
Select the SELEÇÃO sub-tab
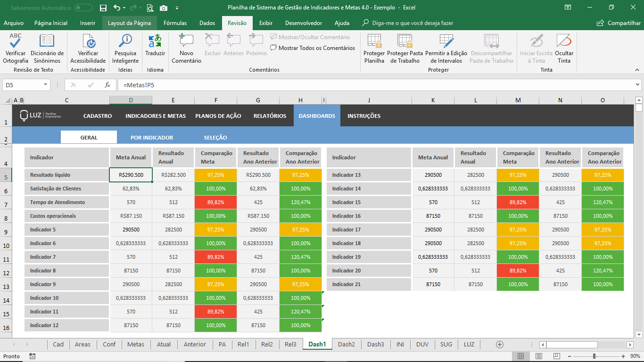pos(215,138)
